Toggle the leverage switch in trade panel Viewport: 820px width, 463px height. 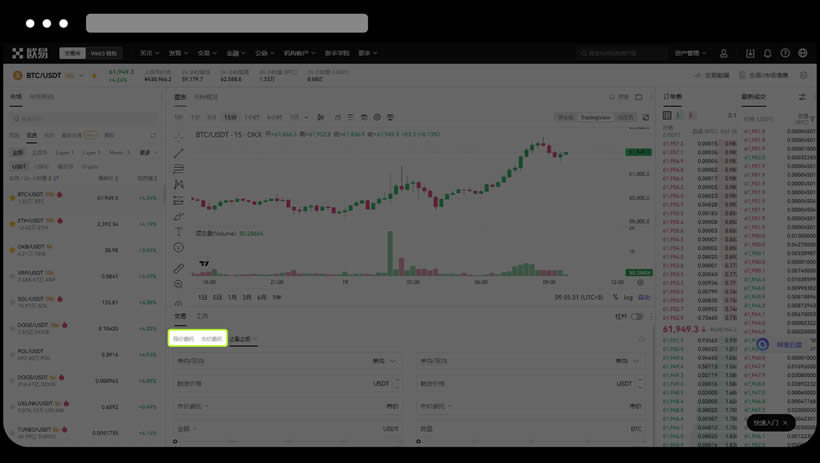click(x=636, y=316)
